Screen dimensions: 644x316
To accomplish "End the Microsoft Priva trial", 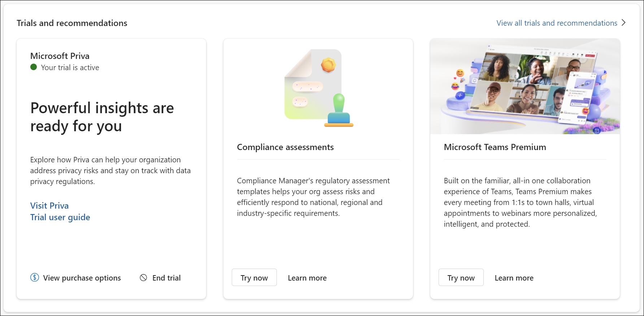I will click(166, 277).
